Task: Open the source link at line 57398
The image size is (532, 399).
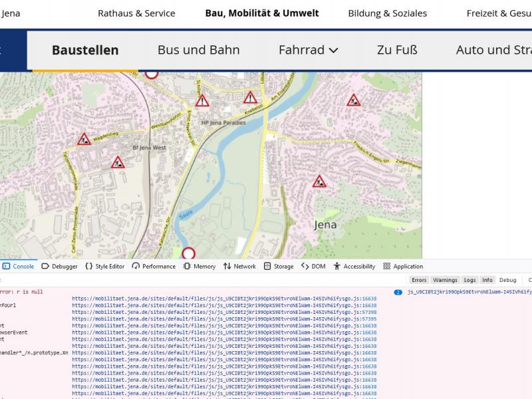Action: pyautogui.click(x=224, y=312)
